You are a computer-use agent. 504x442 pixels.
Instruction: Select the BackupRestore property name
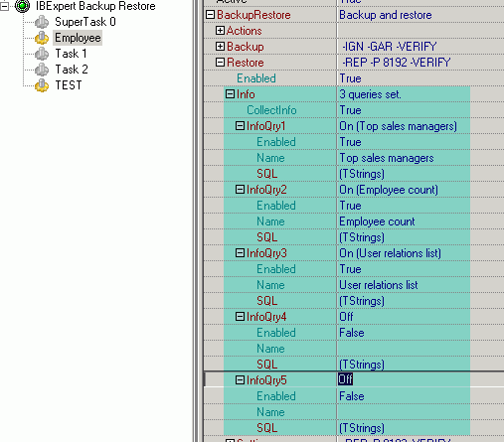(253, 15)
